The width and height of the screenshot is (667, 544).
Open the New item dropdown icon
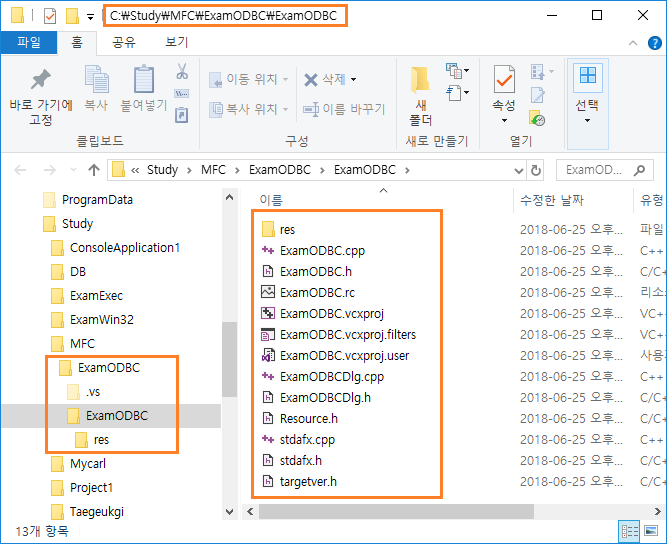coord(457,71)
